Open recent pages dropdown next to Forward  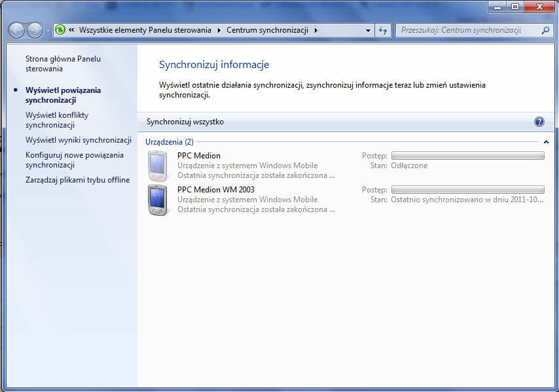point(48,31)
